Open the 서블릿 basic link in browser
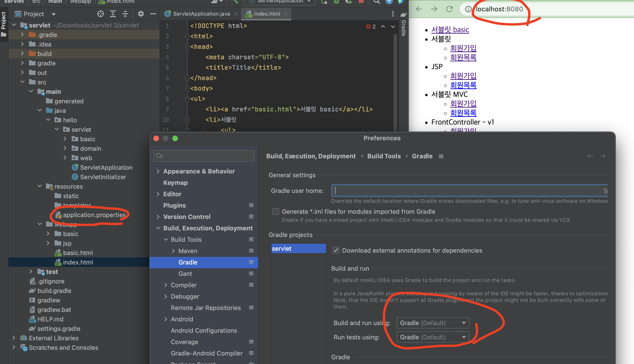The width and height of the screenshot is (634, 364). pyautogui.click(x=450, y=29)
